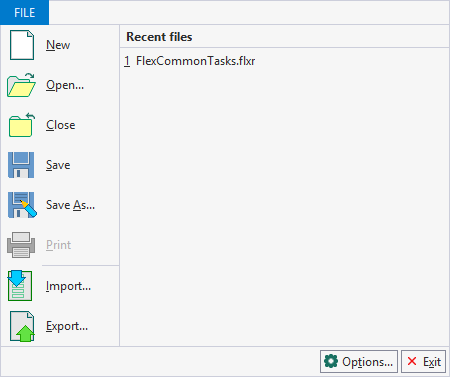
Task: Open recent file FlexCommonTasks.flxr
Action: (x=190, y=61)
